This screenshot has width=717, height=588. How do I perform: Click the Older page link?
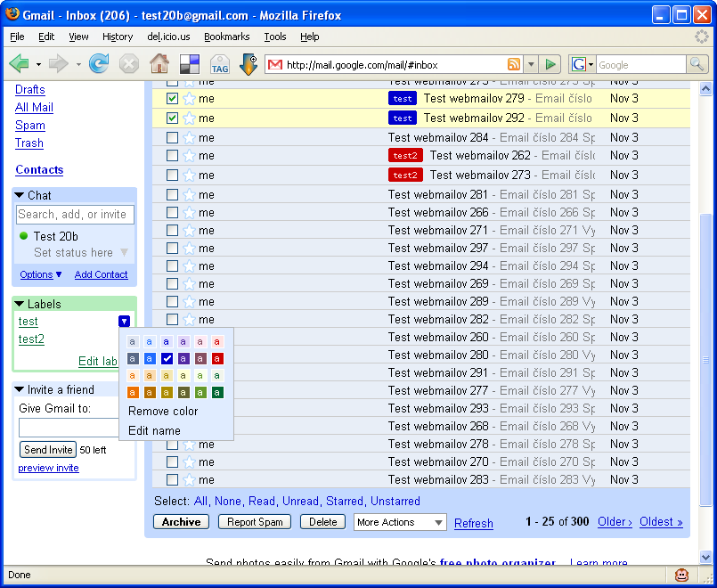615,522
